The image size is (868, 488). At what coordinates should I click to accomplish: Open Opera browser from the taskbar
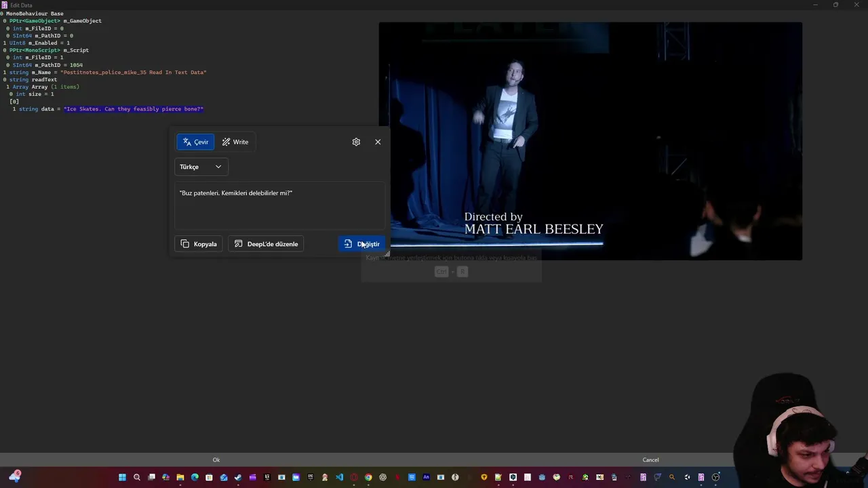pos(353,477)
